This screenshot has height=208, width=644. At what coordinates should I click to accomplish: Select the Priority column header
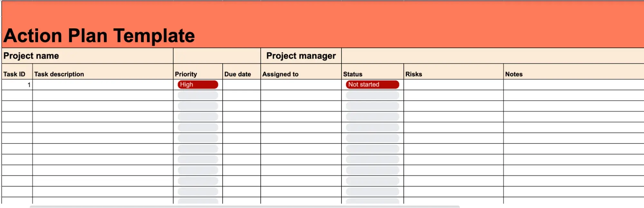tap(197, 74)
